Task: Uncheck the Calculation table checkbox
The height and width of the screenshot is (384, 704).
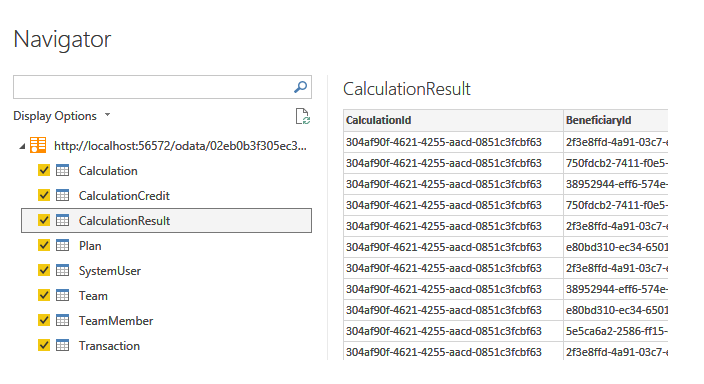Action: (x=44, y=170)
